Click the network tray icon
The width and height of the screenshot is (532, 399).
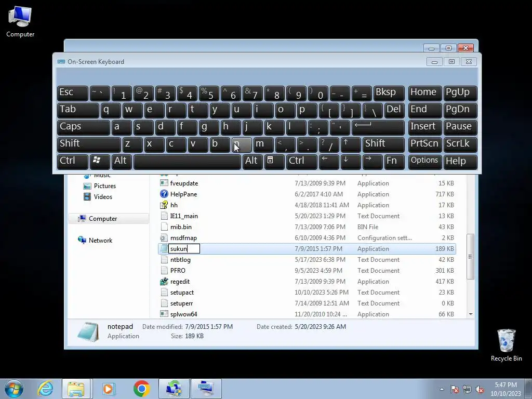(467, 389)
